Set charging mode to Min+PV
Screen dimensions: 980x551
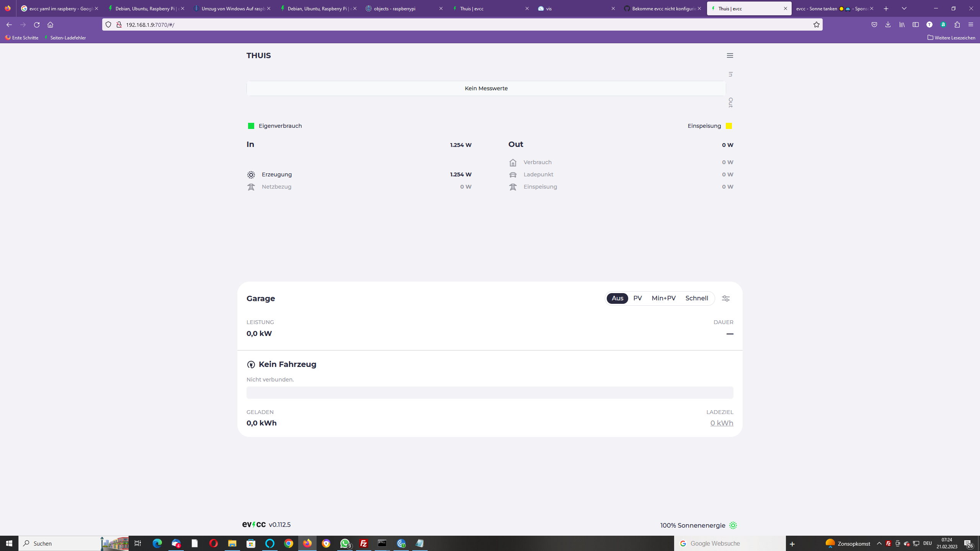point(663,298)
